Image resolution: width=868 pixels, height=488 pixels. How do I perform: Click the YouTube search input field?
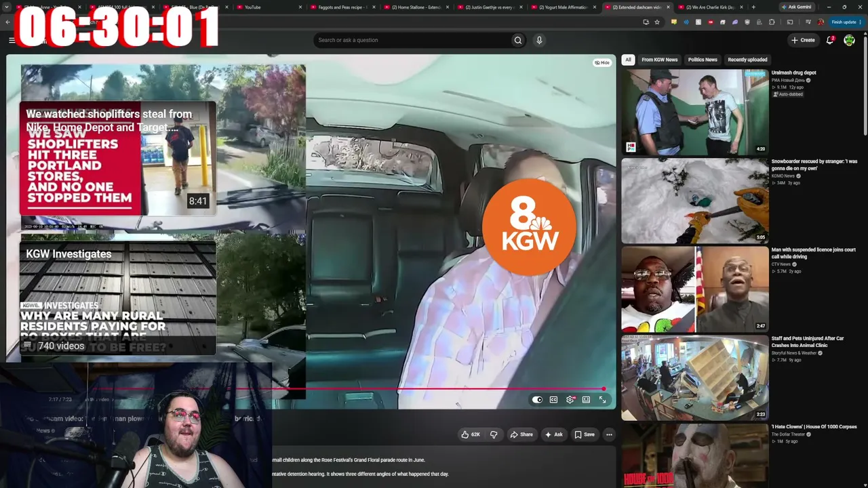pyautogui.click(x=412, y=40)
